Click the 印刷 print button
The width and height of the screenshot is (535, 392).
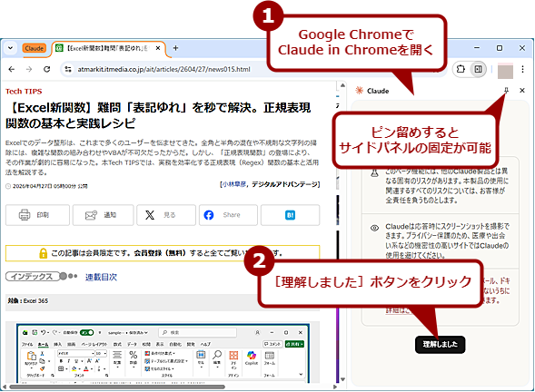coord(37,215)
